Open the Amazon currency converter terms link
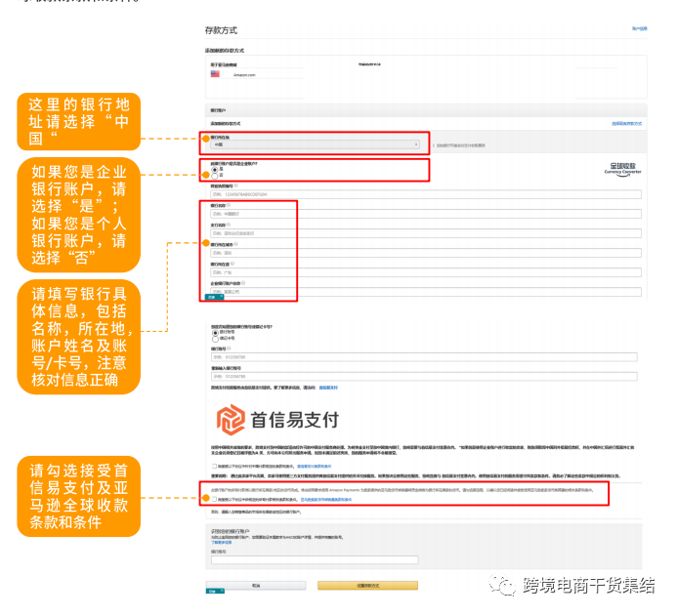Viewport: 677px width, 616px height. pos(326,500)
